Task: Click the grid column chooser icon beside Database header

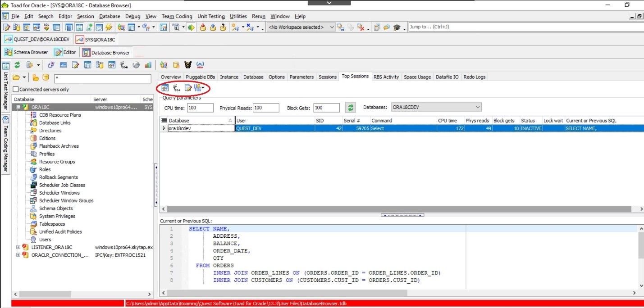Action: tap(164, 120)
